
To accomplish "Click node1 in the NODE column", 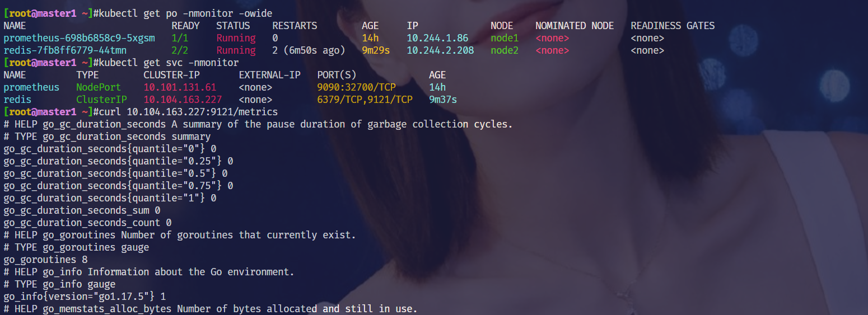I will pos(505,38).
